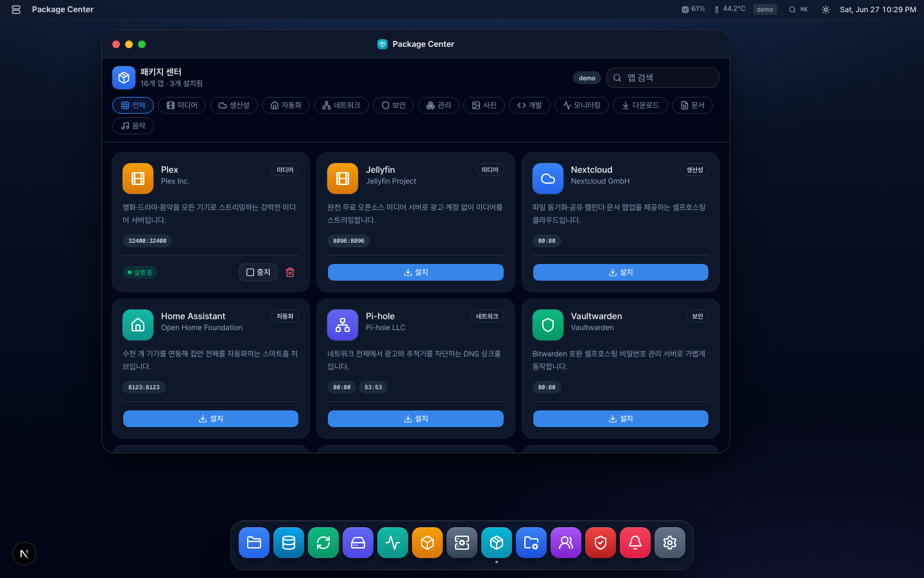The height and width of the screenshot is (578, 924).
Task: Open the purple users dock icon
Action: (x=566, y=543)
